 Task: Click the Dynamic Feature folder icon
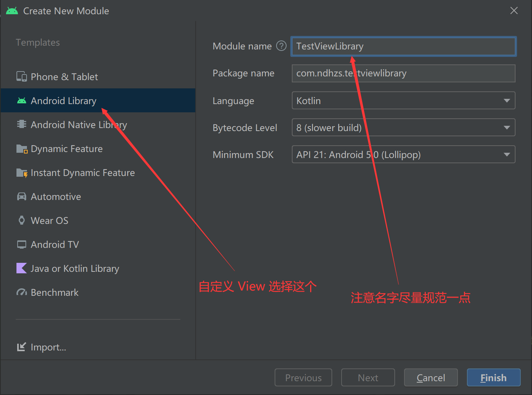tap(22, 149)
